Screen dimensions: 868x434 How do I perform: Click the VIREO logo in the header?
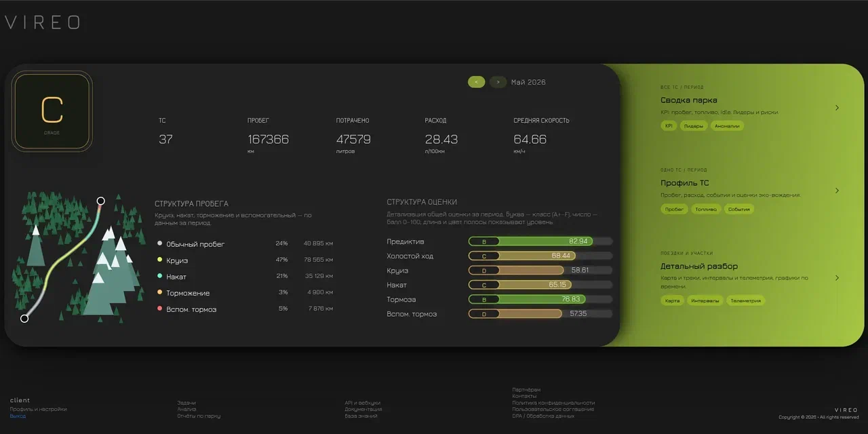[42, 22]
